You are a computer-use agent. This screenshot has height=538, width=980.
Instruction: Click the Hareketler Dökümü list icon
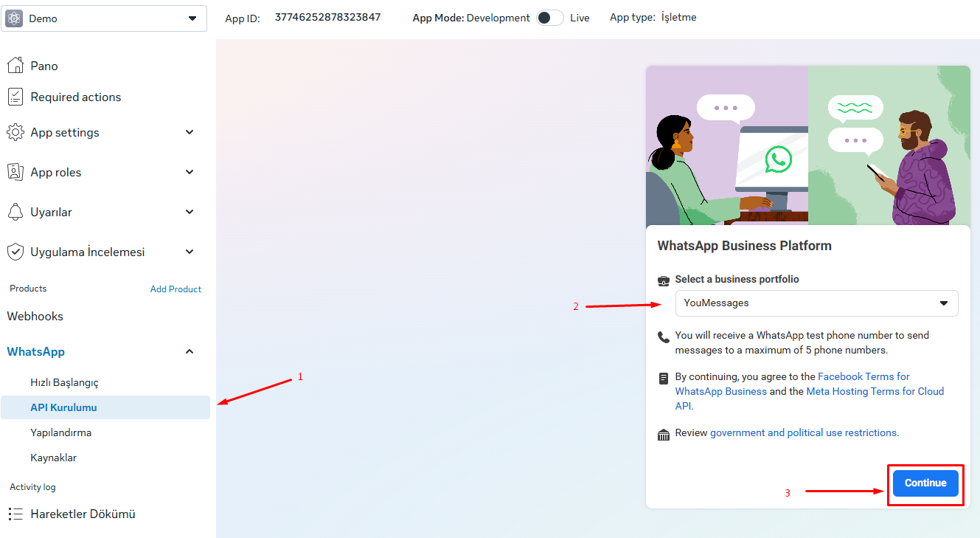[x=15, y=514]
